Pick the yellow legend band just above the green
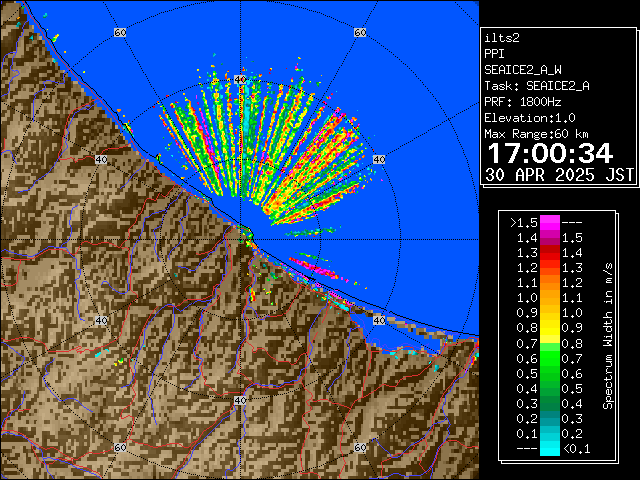 coord(550,339)
